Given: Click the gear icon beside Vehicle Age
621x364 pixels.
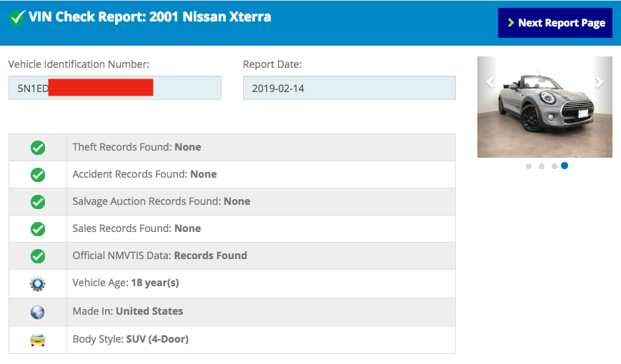Looking at the screenshot, I should pyautogui.click(x=38, y=283).
